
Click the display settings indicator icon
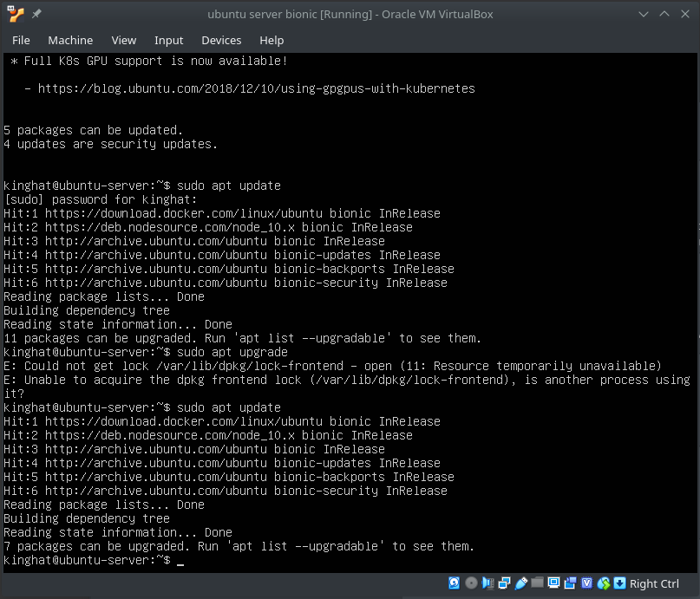tap(553, 583)
